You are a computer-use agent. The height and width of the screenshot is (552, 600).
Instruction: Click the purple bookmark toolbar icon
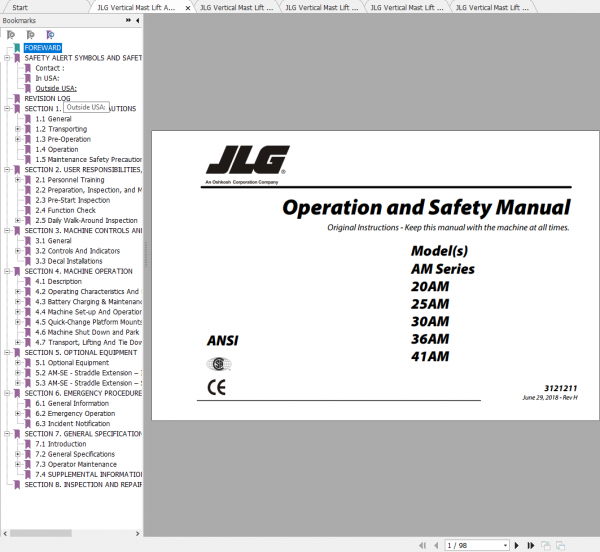[x=50, y=35]
